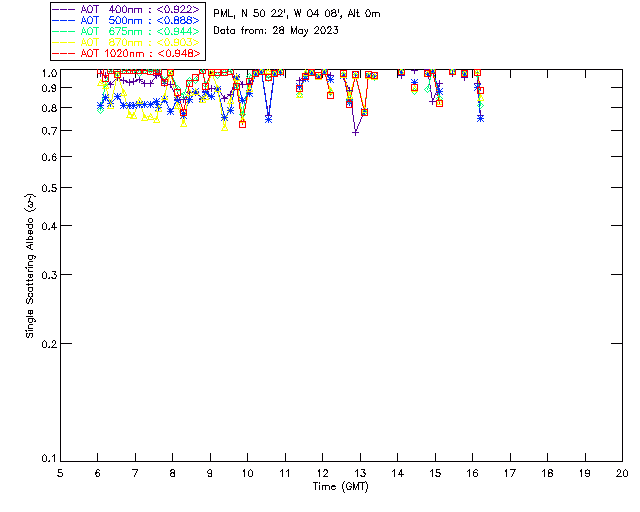Viewport: 640px width, 512px height.
Task: Click the 0.5 y-axis tick label
Action: [49, 188]
